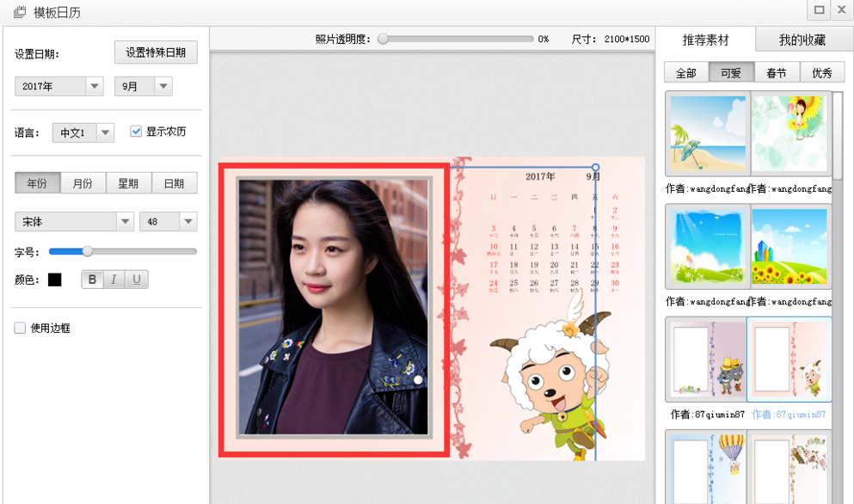
Task: Toggle underline text formatting
Action: click(137, 280)
